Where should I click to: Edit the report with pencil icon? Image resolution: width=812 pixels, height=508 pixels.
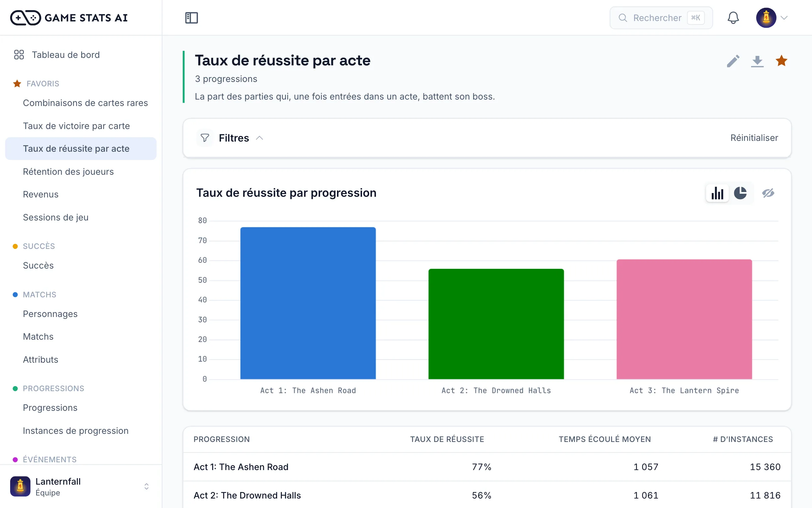coord(733,61)
